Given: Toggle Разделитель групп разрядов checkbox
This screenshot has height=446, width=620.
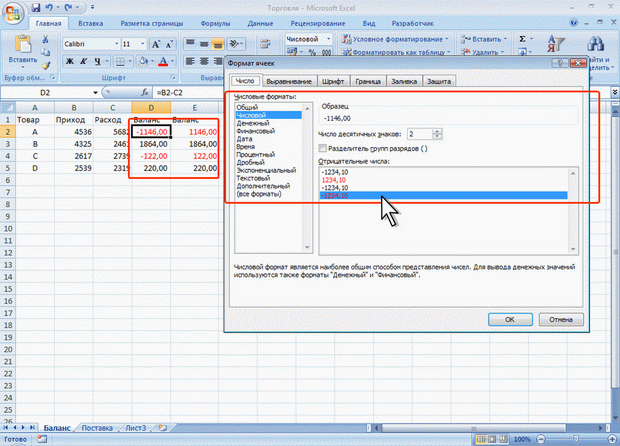Looking at the screenshot, I should pos(323,148).
